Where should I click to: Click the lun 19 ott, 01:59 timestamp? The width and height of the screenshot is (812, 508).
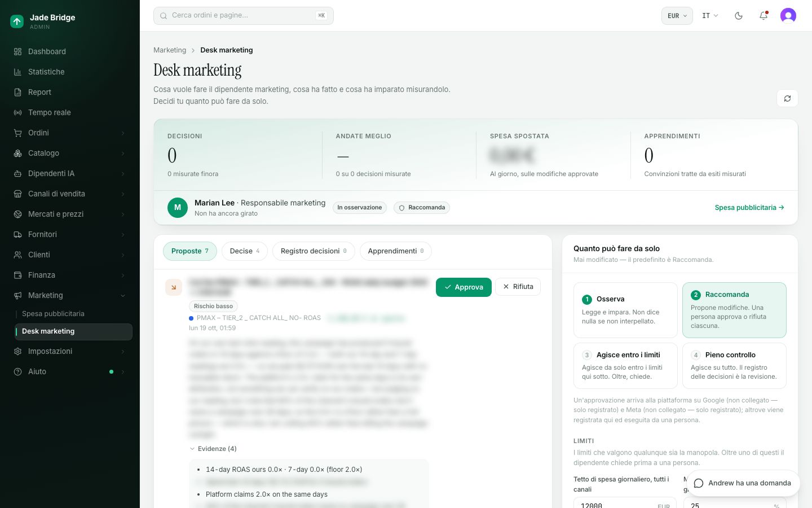(x=213, y=328)
